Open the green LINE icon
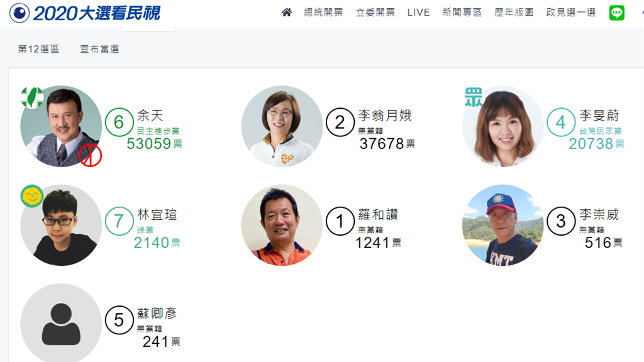The width and height of the screenshot is (644, 362). [616, 13]
